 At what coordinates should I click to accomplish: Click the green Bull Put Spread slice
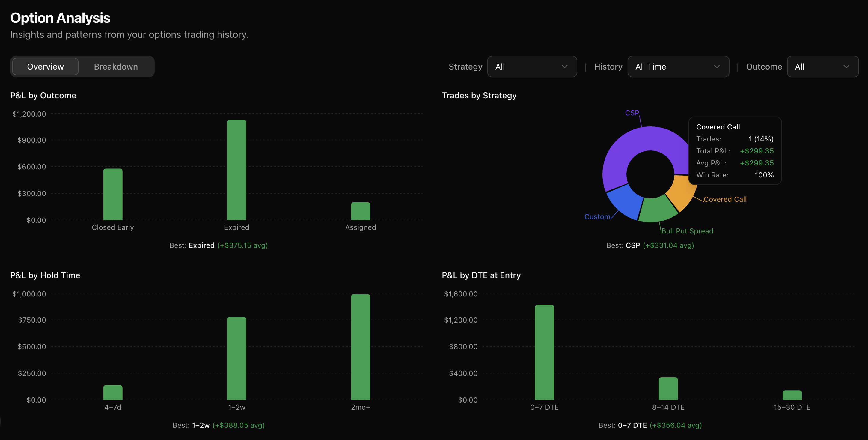coord(656,209)
